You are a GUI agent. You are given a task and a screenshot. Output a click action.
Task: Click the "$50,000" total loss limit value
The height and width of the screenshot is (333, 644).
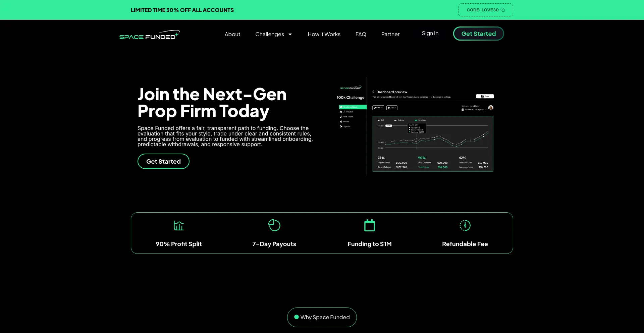point(483,163)
